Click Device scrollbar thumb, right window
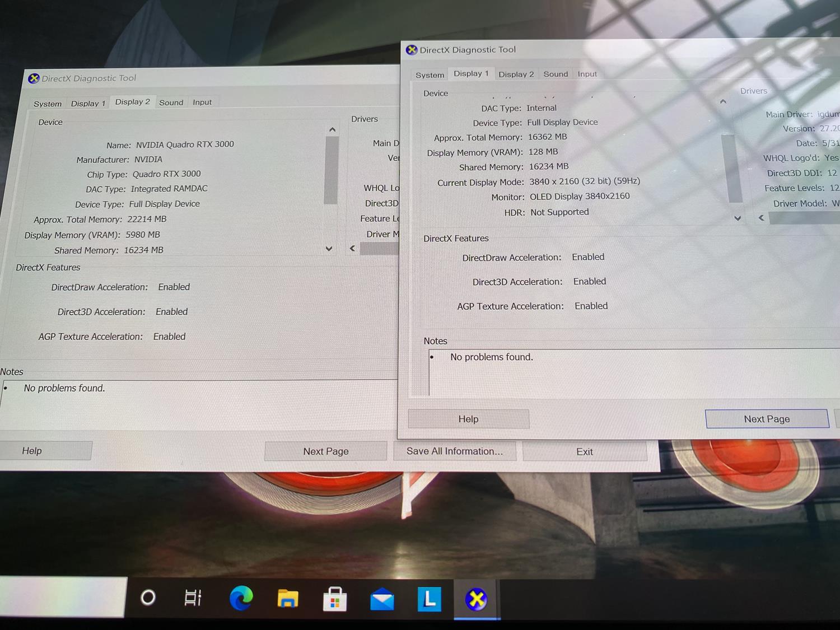The height and width of the screenshot is (630, 840). (731, 168)
